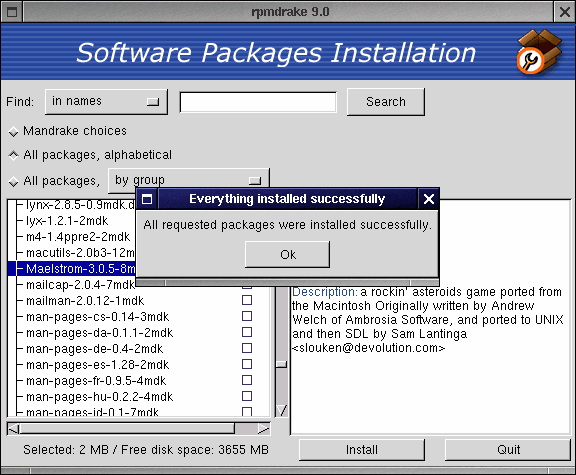Click the package box wrench logo

coord(539,52)
